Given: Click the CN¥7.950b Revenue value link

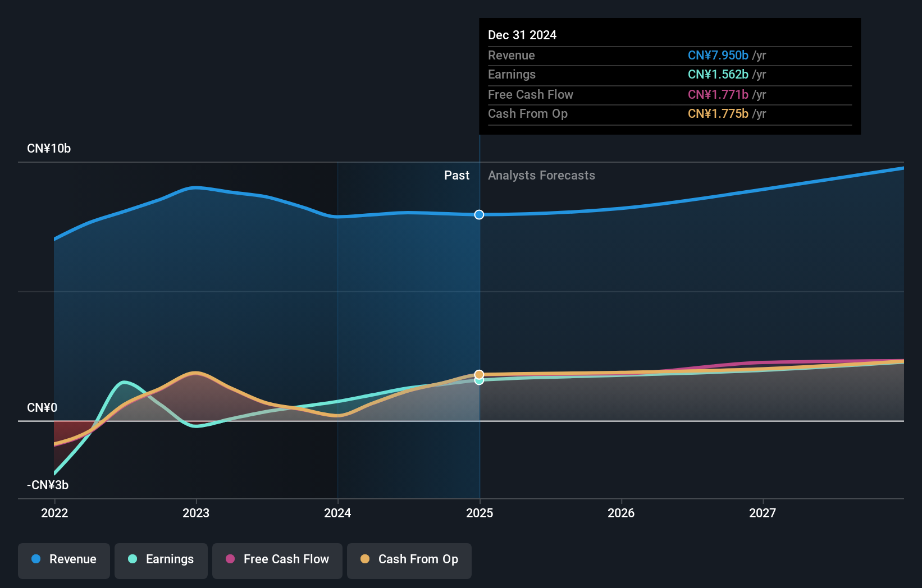Looking at the screenshot, I should [718, 55].
